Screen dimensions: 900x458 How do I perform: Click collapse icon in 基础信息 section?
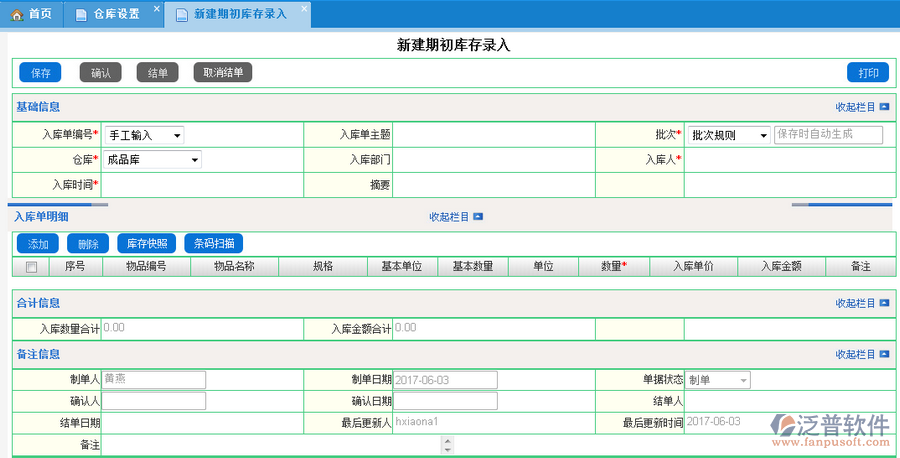click(x=884, y=107)
